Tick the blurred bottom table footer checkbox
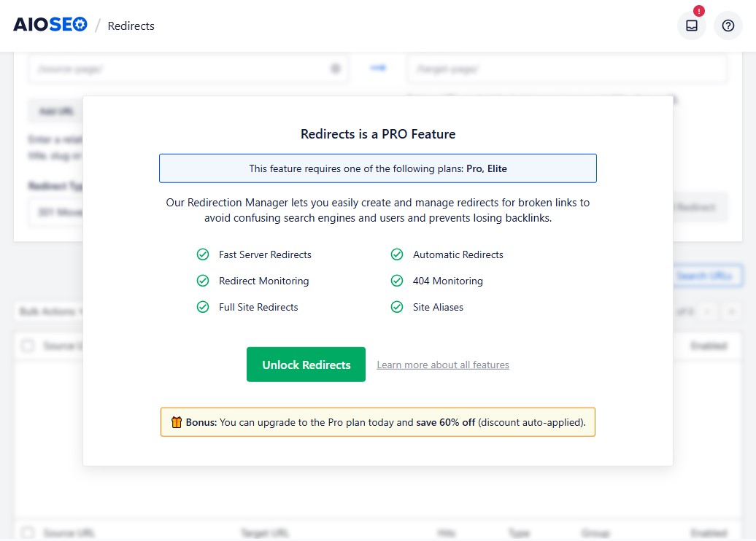This screenshot has width=756, height=541. pyautogui.click(x=28, y=532)
